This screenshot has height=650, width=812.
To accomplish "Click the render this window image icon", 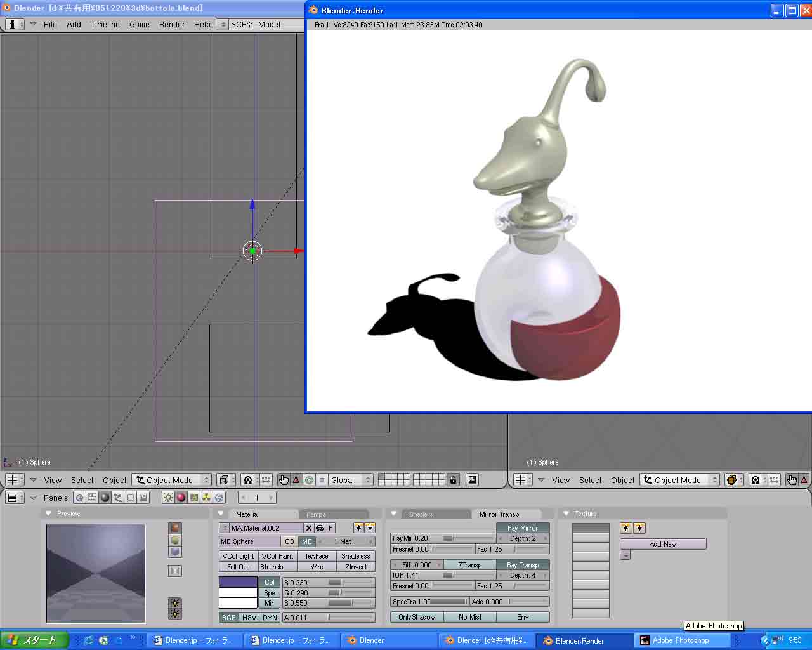I will click(x=473, y=480).
